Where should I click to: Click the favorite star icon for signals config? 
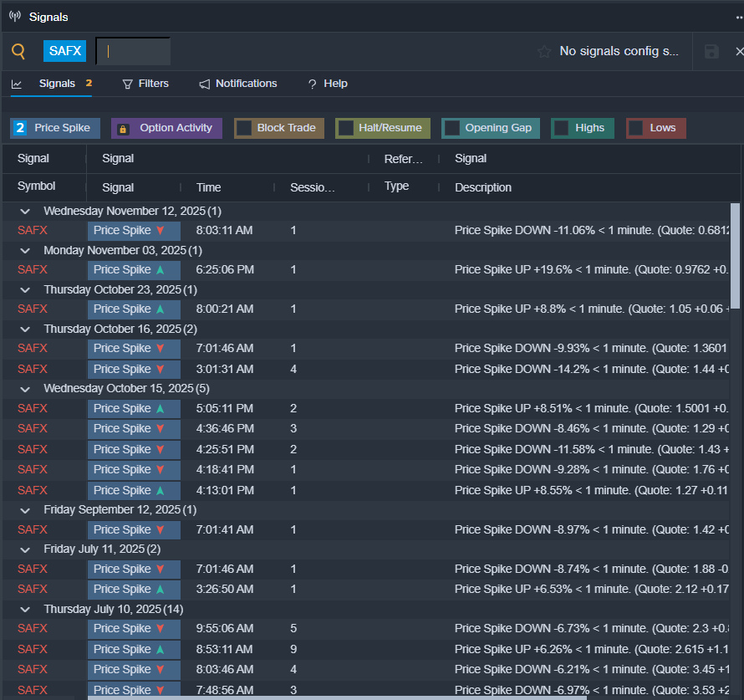pos(544,52)
